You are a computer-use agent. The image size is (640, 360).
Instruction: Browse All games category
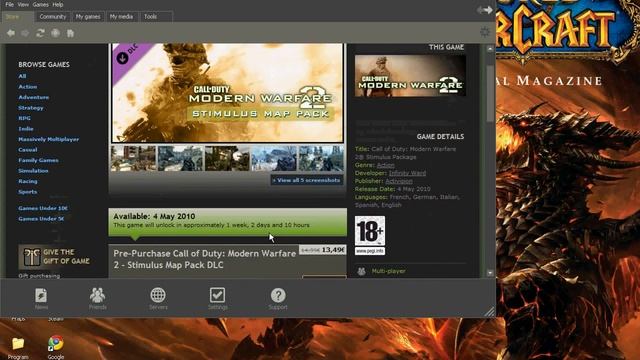tap(22, 76)
